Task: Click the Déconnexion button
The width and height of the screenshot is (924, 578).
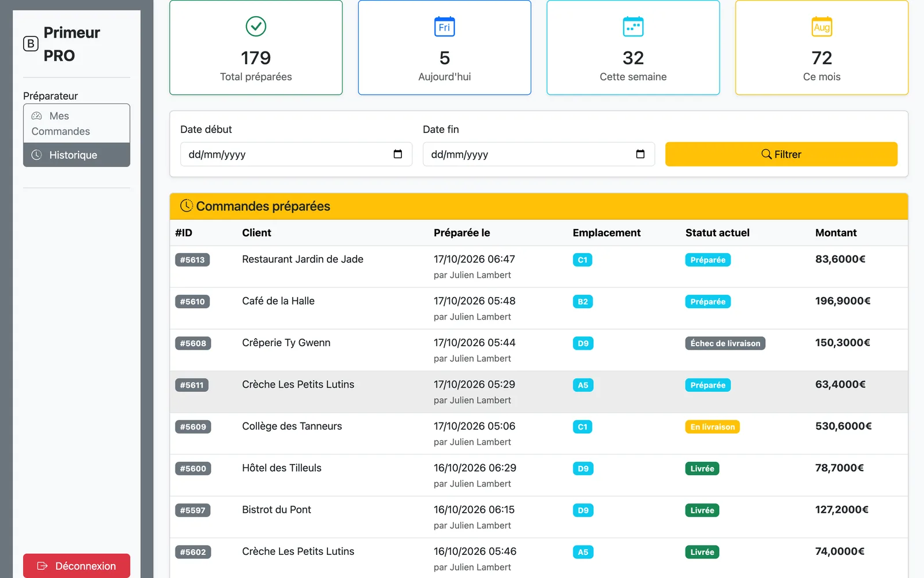Action: [77, 566]
